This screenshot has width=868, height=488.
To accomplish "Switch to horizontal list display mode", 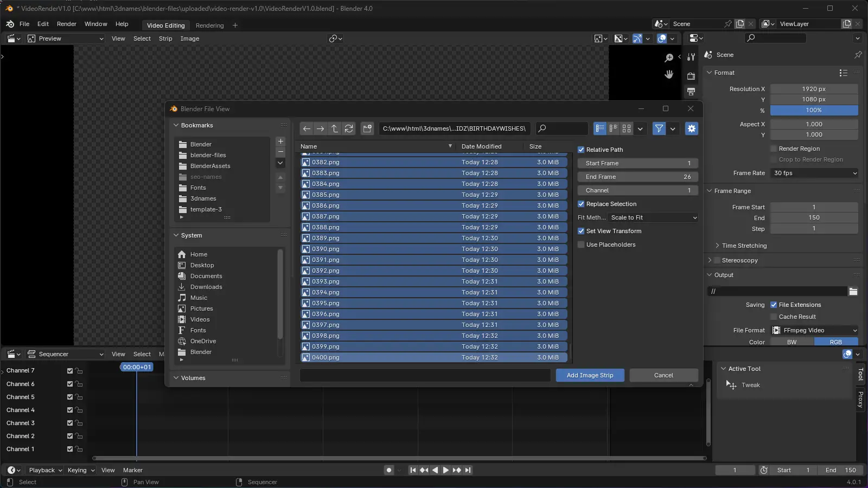I will 613,129.
